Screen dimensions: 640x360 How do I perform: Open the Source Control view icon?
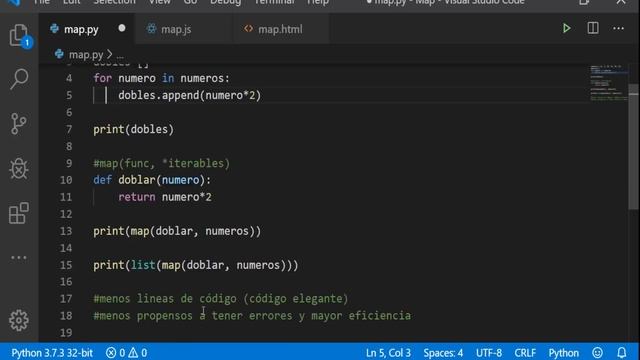pyautogui.click(x=18, y=123)
